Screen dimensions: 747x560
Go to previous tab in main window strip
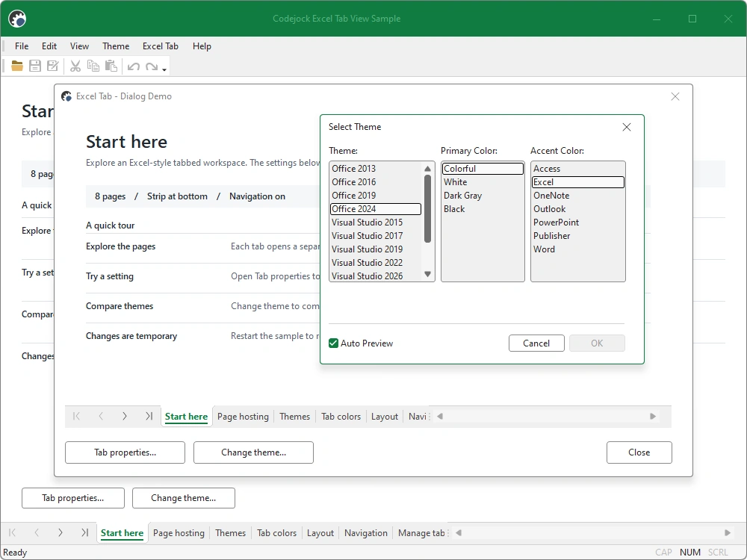coord(37,532)
